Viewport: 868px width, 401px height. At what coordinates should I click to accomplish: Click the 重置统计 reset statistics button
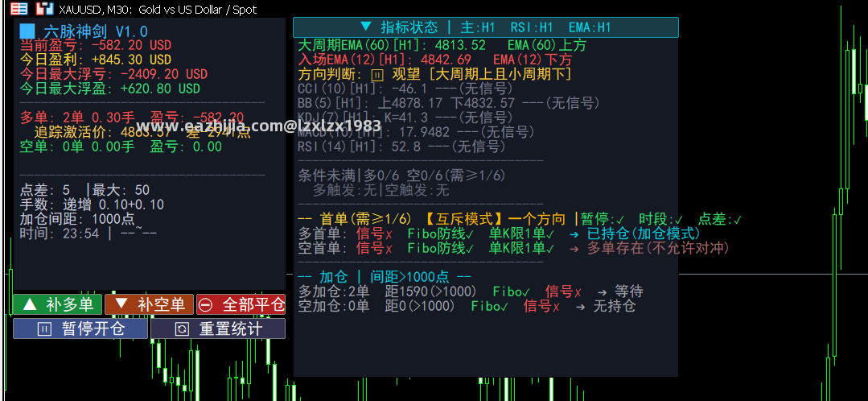pos(218,329)
